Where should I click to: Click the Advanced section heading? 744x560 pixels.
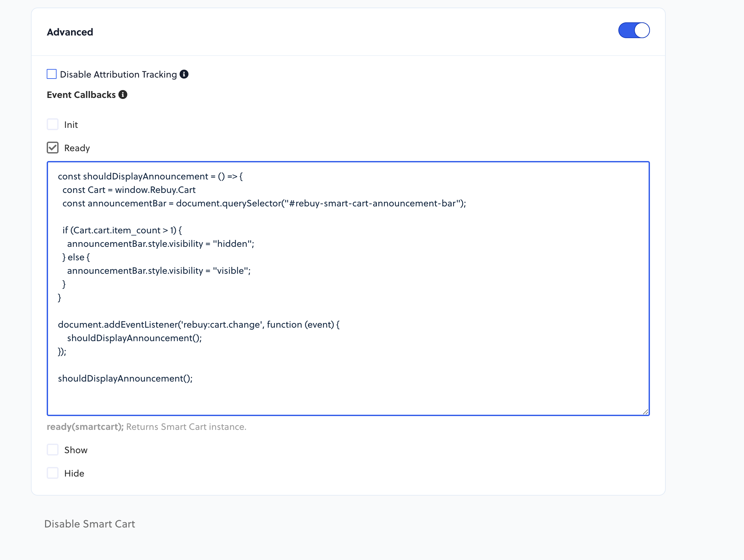tap(70, 32)
